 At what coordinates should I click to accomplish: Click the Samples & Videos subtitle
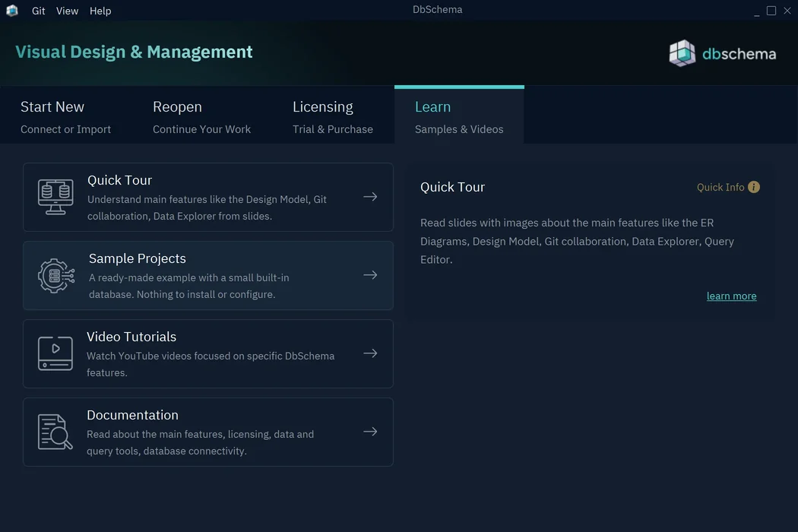click(x=459, y=129)
